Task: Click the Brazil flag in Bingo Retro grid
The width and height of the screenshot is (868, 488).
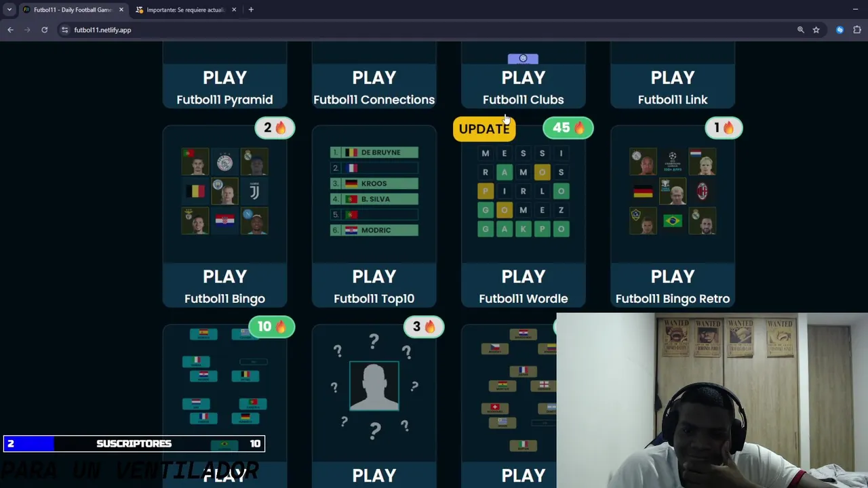Action: coord(672,221)
